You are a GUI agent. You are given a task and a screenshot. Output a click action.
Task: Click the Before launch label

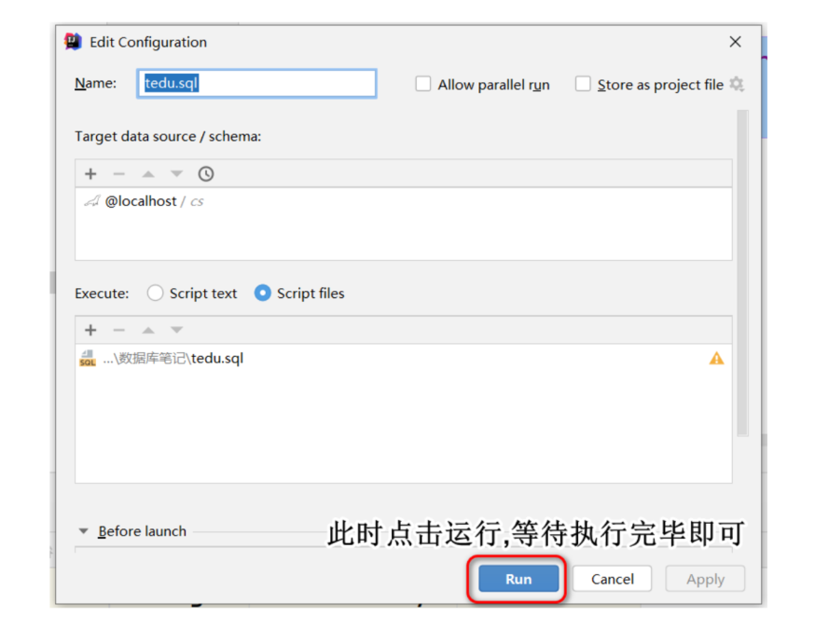coord(142,531)
